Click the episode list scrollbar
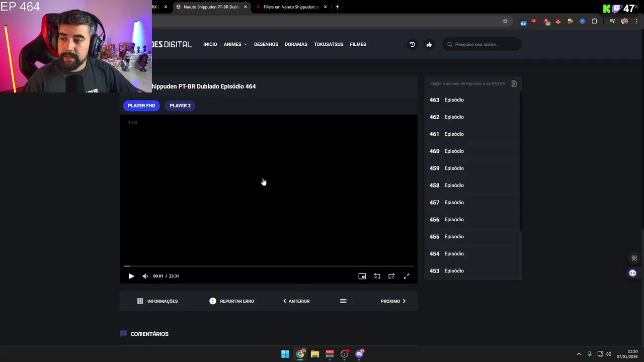 click(521, 161)
